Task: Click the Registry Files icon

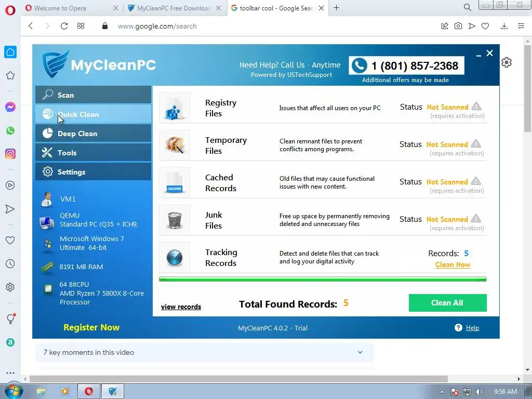Action: [175, 108]
